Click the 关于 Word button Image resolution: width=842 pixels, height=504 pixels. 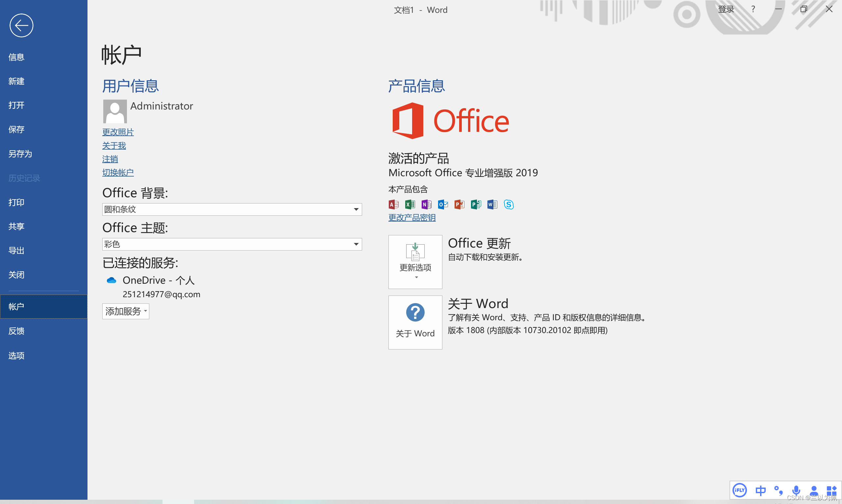(415, 322)
